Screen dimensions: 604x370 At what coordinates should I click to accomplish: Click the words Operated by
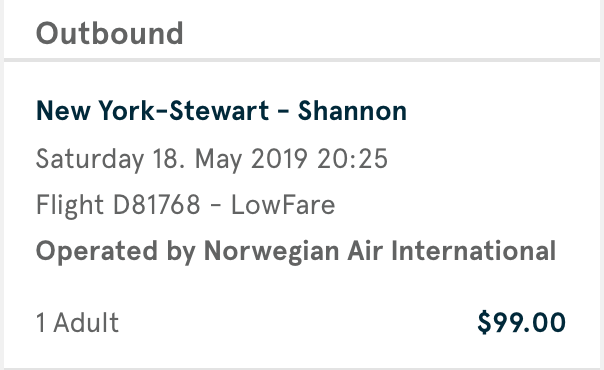115,252
